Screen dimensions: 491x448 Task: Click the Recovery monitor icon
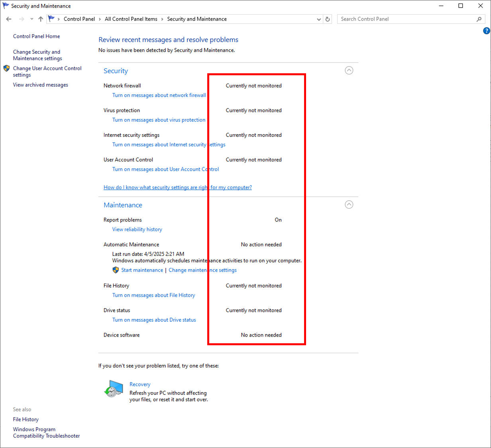pos(114,389)
